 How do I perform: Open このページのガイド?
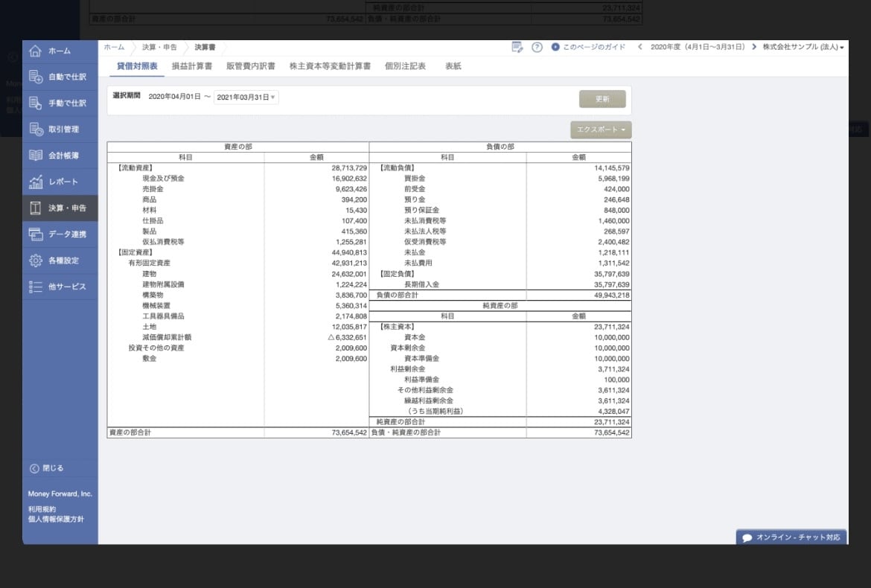[x=588, y=47]
